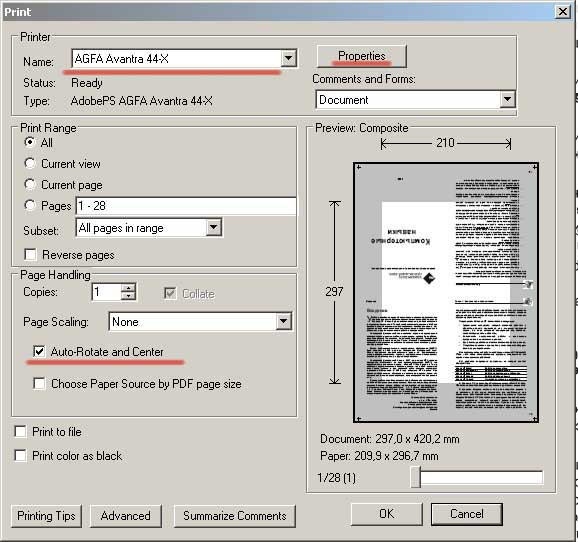Click the printer Type text AdobePS AGFA Avantra 44-X

(142, 101)
